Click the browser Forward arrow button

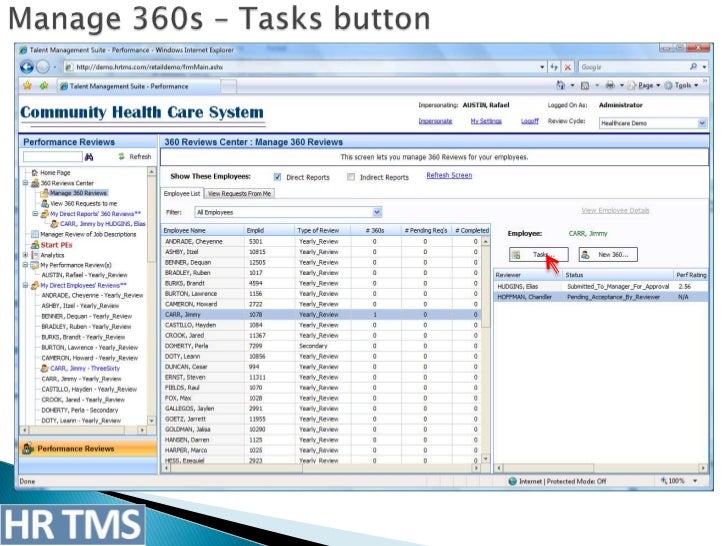coord(43,67)
